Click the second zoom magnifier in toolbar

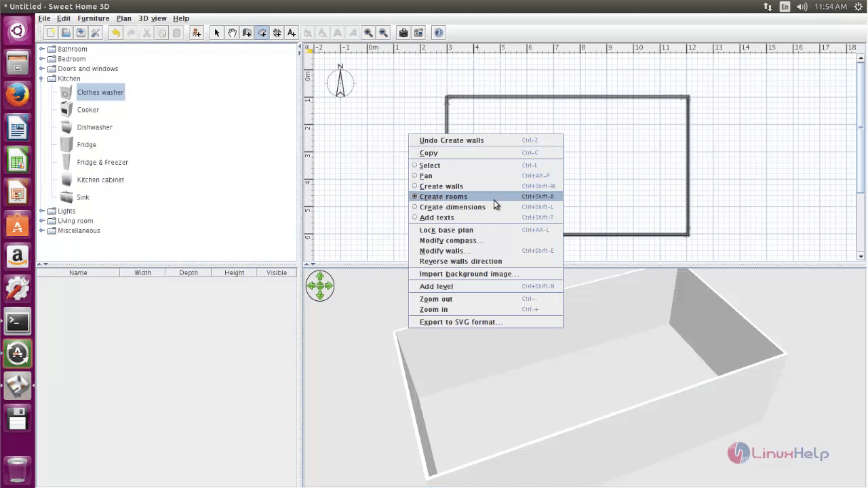383,33
